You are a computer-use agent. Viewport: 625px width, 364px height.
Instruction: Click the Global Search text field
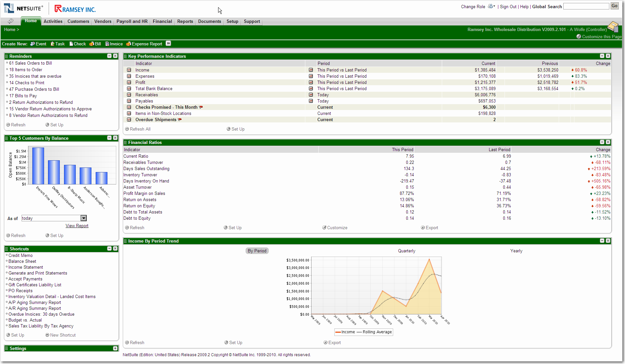pos(586,6)
